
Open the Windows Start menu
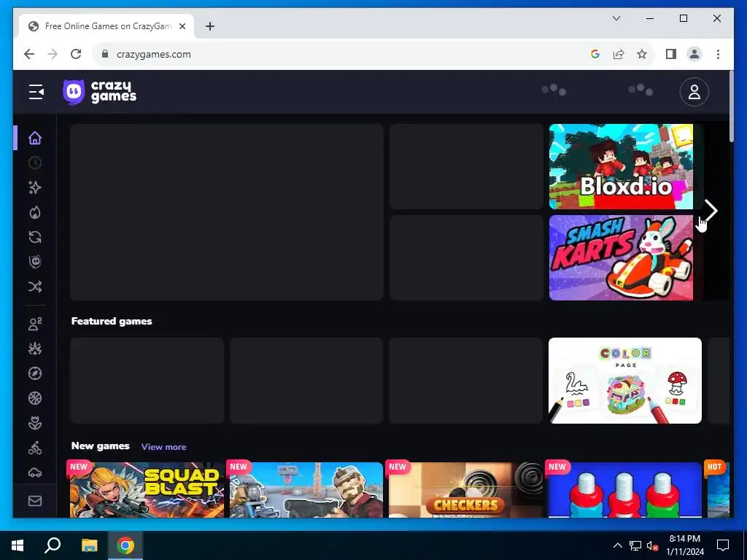click(18, 545)
